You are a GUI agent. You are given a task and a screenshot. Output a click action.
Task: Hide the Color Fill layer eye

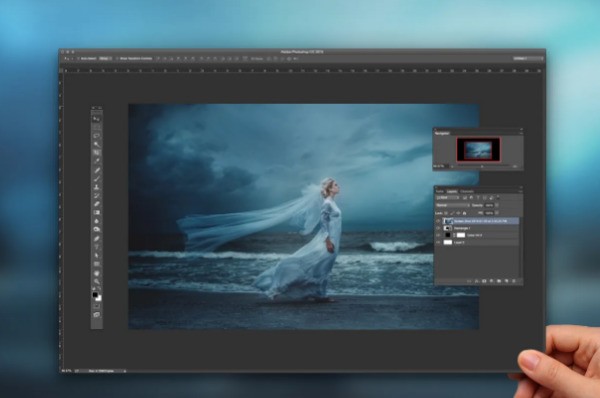click(438, 235)
